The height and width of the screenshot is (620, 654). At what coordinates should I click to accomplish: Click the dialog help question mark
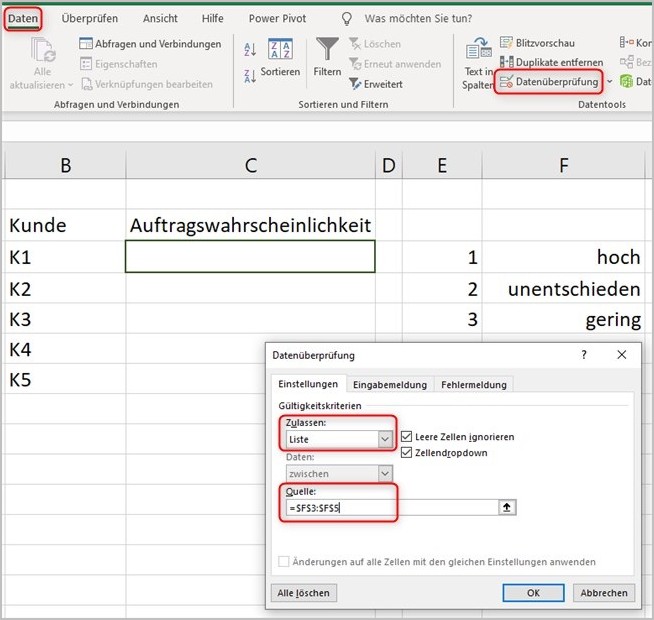pos(584,355)
